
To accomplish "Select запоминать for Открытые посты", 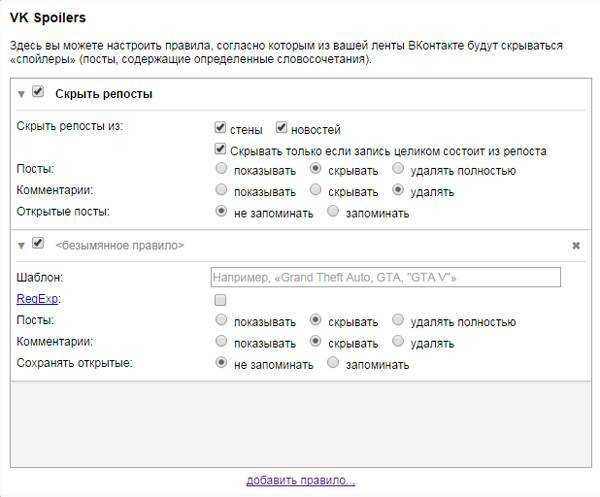I will coord(333,211).
